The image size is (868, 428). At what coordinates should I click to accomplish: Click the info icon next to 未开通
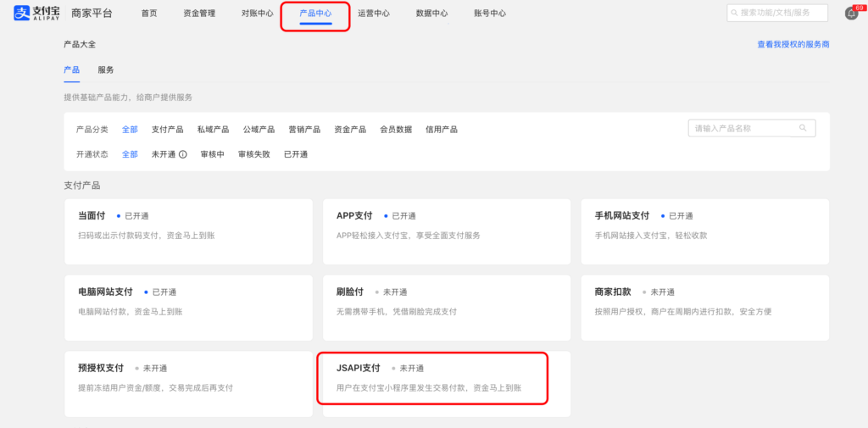point(183,154)
